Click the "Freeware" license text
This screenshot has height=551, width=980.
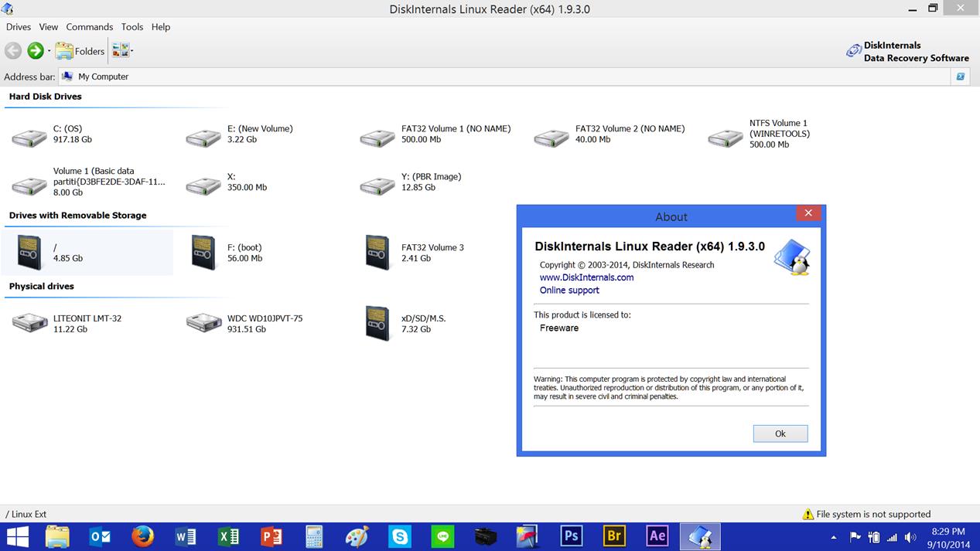pyautogui.click(x=559, y=328)
